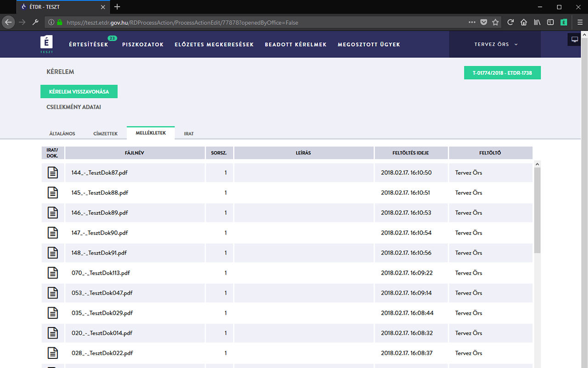Open the page actions three-dots menu
This screenshot has width=588, height=368.
coord(472,22)
